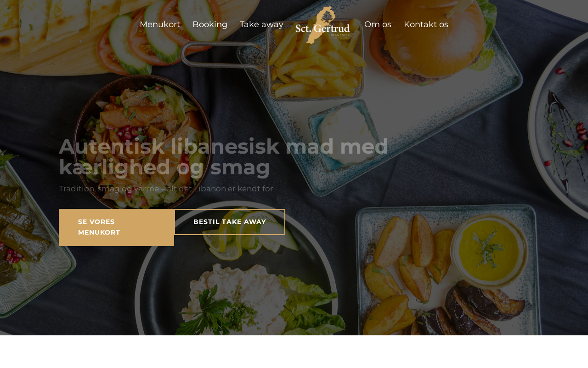Click the Se vores menukort button
Image resolution: width=588 pixels, height=368 pixels.
[116, 227]
